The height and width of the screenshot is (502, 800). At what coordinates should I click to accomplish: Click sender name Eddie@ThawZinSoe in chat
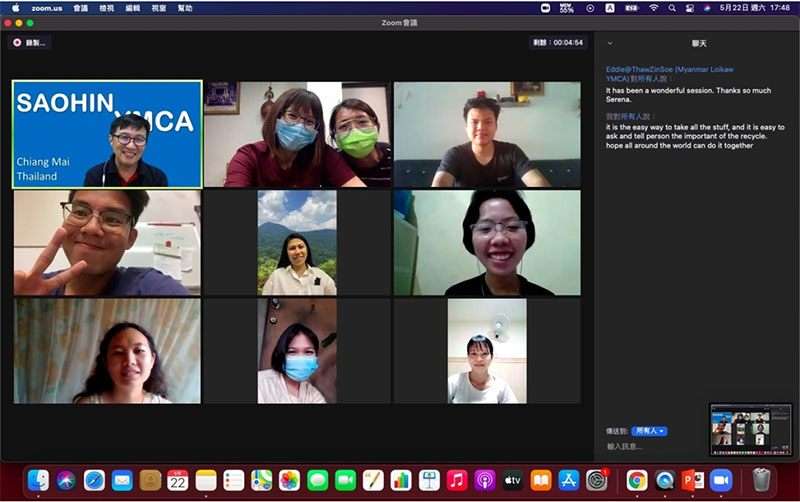[669, 74]
